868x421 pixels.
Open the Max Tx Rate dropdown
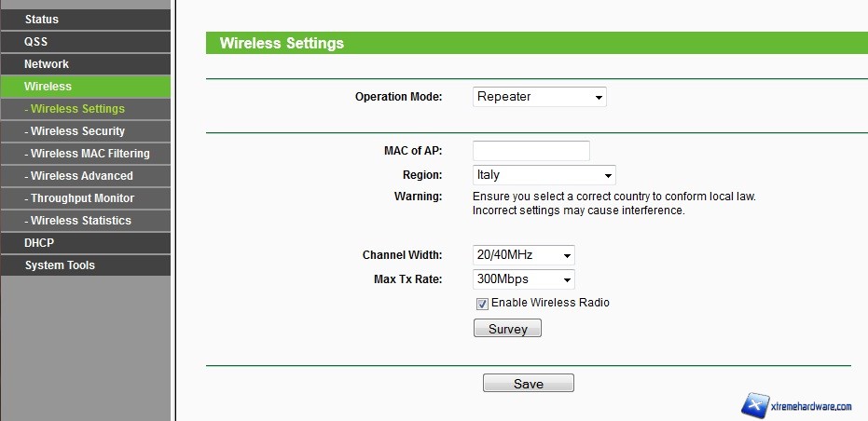click(x=524, y=279)
